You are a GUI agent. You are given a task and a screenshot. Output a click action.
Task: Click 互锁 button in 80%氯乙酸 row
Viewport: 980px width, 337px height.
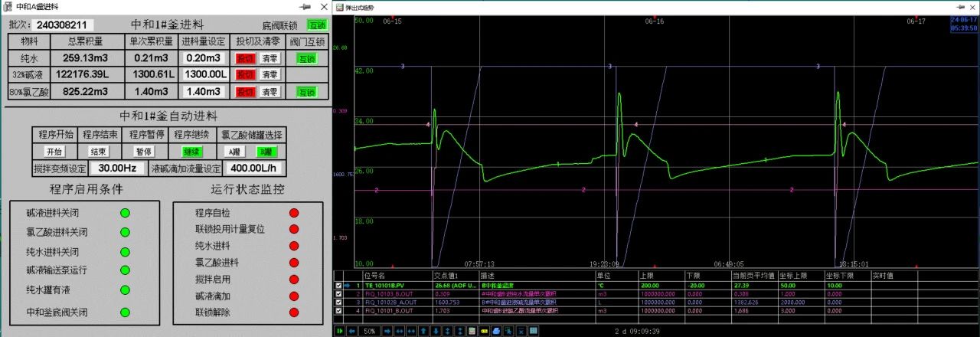pos(306,92)
